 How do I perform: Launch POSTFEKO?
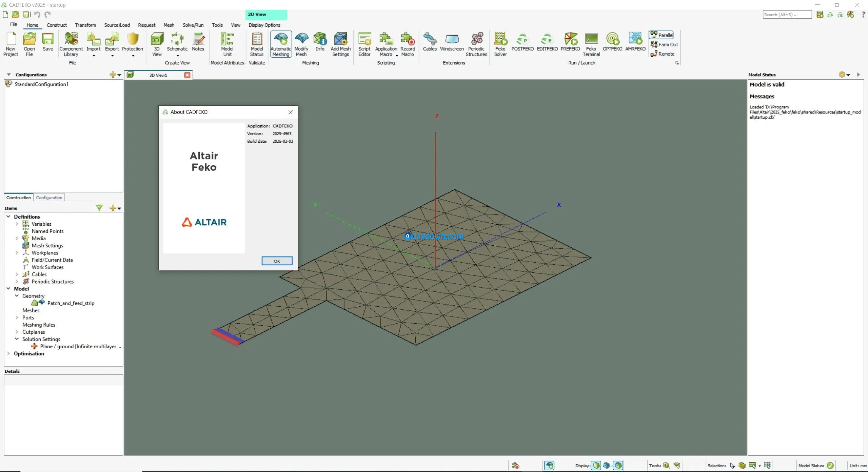[x=522, y=42]
